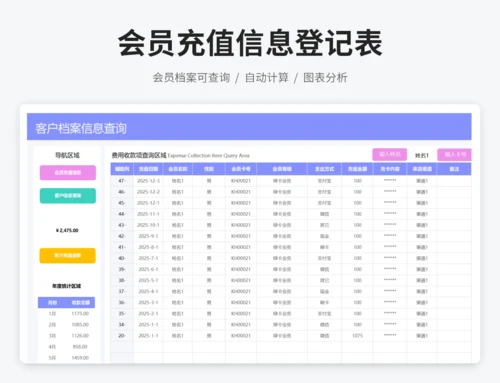
Task: Click the 充值金额 column header
Action: (357, 169)
